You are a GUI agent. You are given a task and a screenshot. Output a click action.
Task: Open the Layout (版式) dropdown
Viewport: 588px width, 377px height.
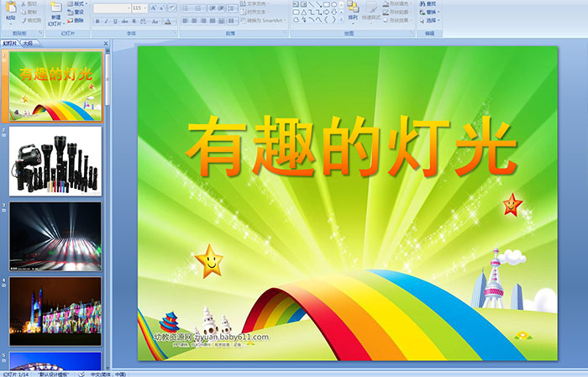click(77, 3)
